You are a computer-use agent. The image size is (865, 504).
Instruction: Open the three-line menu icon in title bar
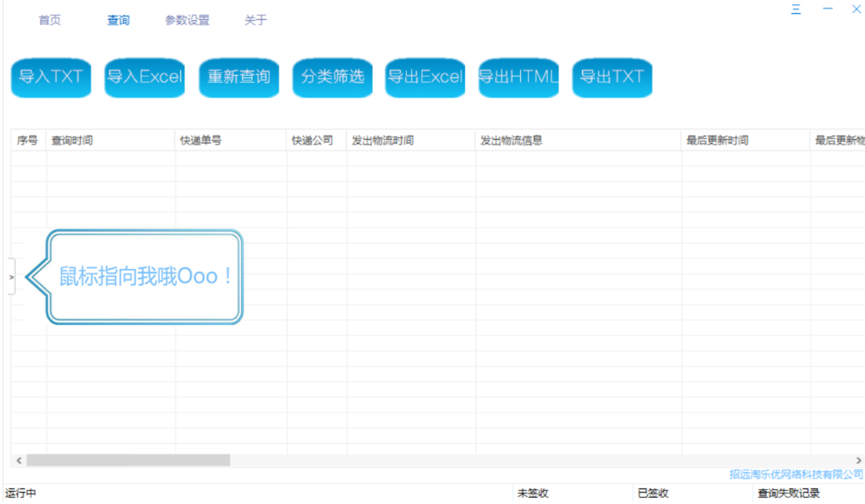pos(796,10)
